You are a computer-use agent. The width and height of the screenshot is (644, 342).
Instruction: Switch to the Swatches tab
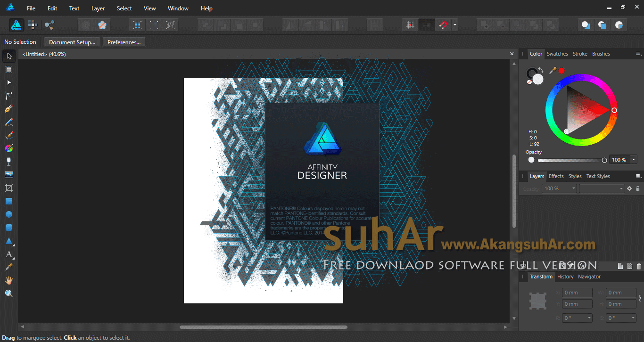[x=557, y=54]
